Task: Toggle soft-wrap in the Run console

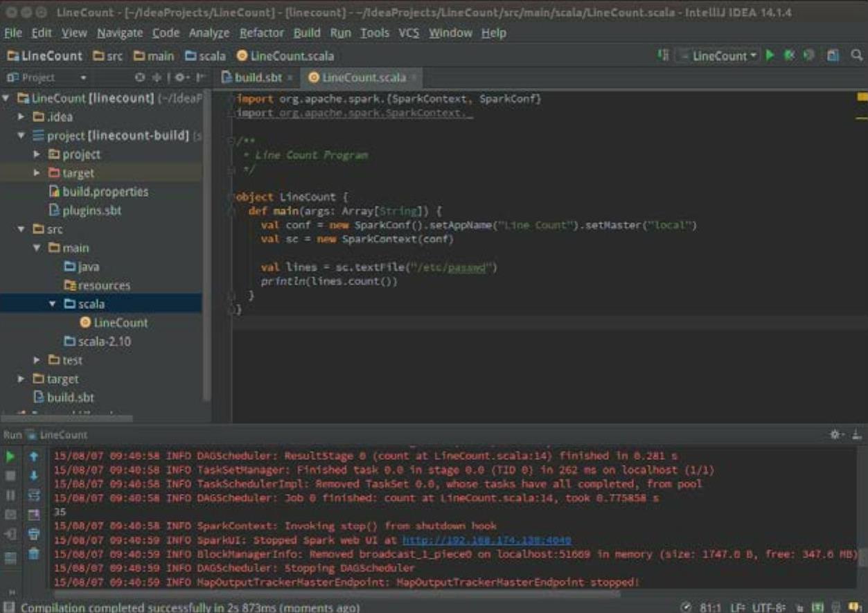Action: [x=33, y=495]
